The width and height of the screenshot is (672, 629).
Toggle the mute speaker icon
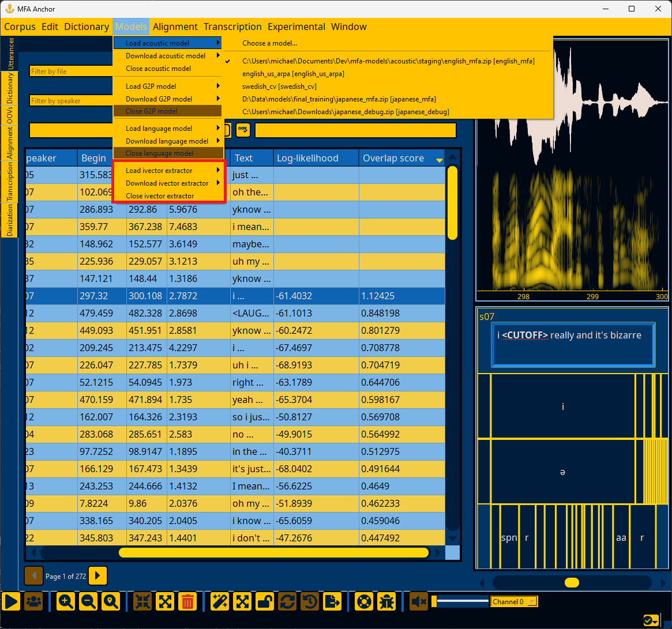click(x=419, y=602)
